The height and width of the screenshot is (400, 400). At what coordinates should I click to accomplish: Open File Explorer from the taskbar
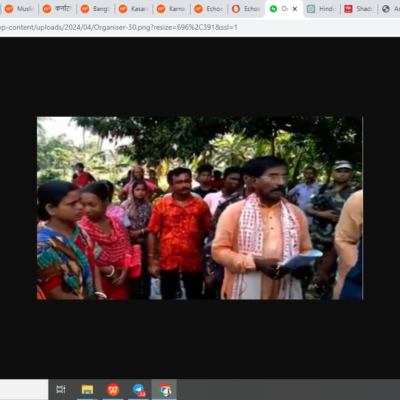pos(87,389)
